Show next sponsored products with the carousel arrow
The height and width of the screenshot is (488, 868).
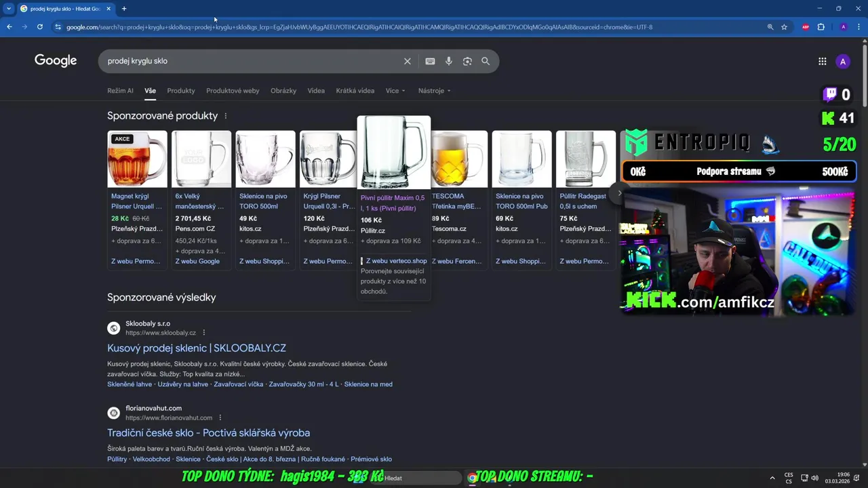point(619,193)
